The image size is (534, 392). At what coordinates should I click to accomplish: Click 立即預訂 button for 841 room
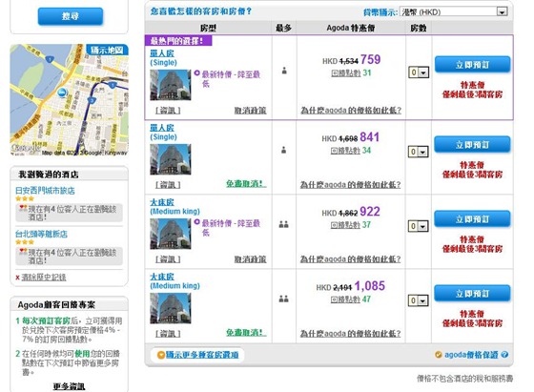(472, 144)
